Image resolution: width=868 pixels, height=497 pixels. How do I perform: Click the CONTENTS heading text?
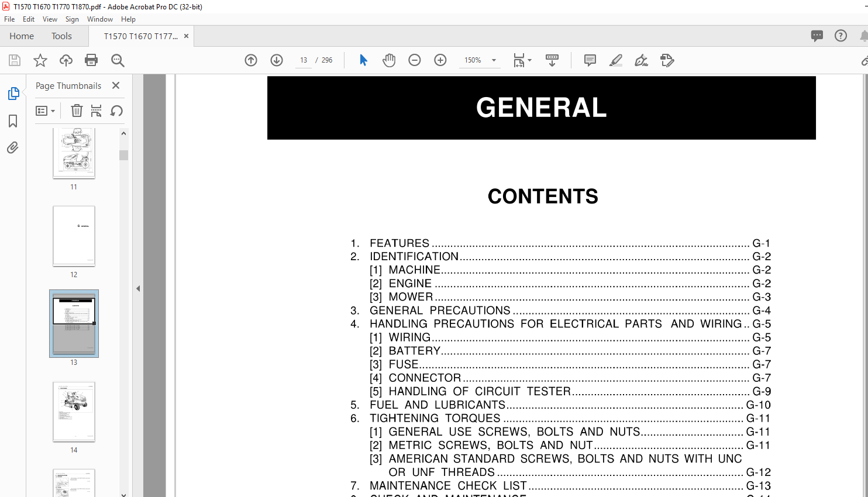(543, 196)
